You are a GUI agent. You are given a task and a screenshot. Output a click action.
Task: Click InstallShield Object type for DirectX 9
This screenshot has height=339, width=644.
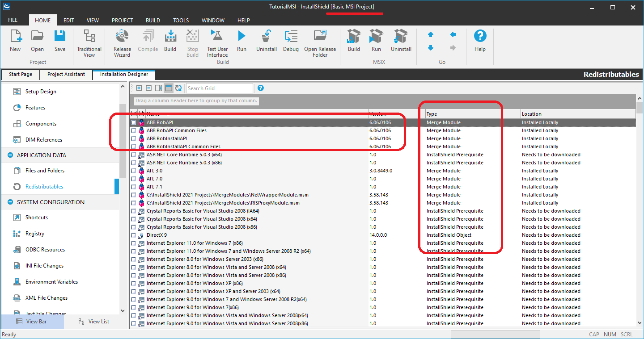449,235
